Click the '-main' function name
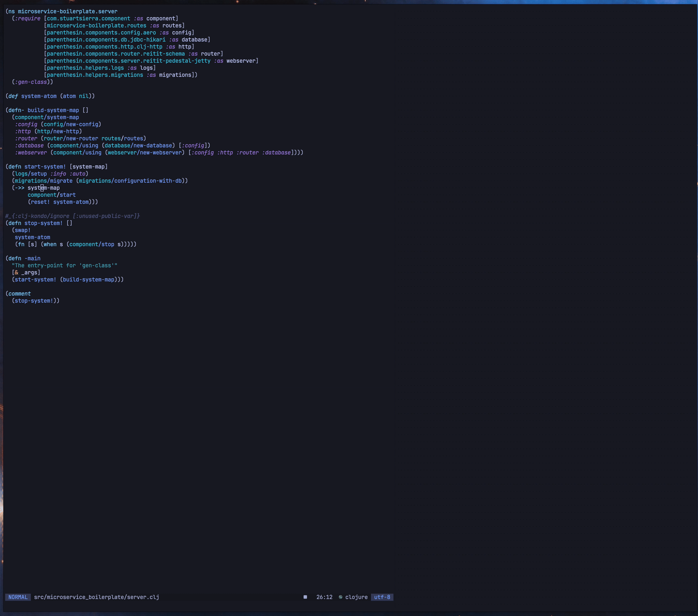Screen dimensions: 698x616 point(32,258)
